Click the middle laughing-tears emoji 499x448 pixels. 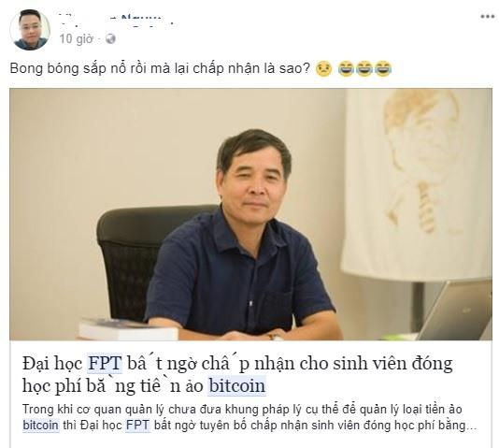364,69
